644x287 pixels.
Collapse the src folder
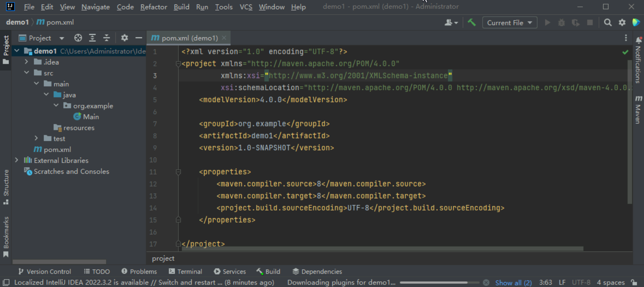click(x=27, y=73)
